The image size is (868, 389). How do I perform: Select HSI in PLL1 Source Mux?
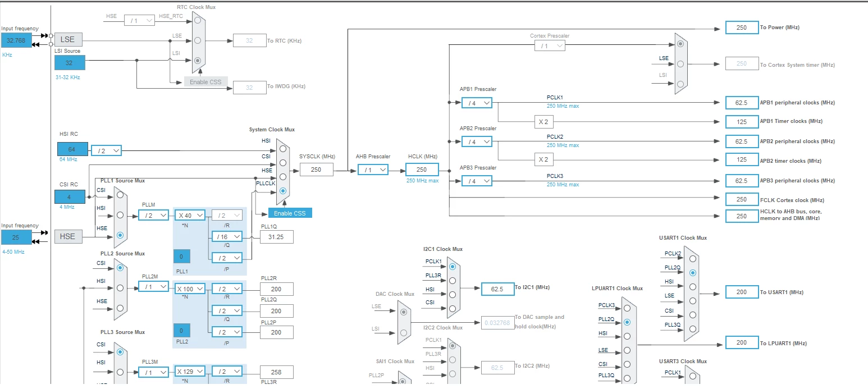tap(120, 215)
